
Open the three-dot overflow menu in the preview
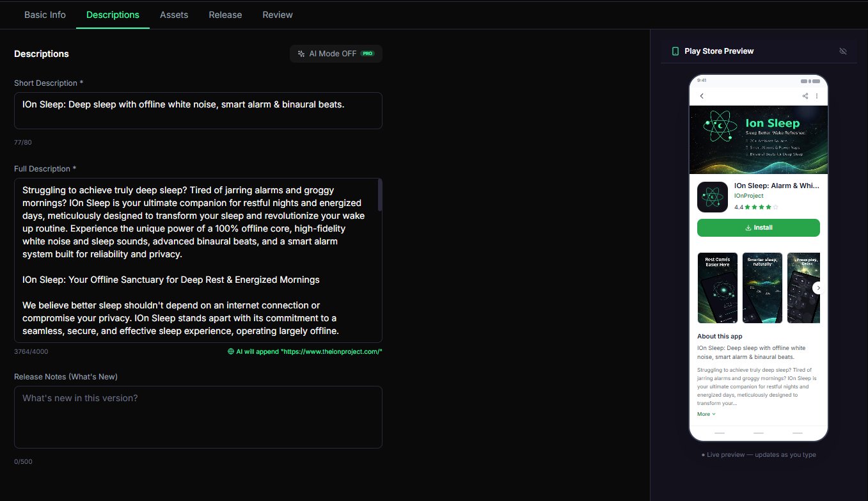pos(817,95)
